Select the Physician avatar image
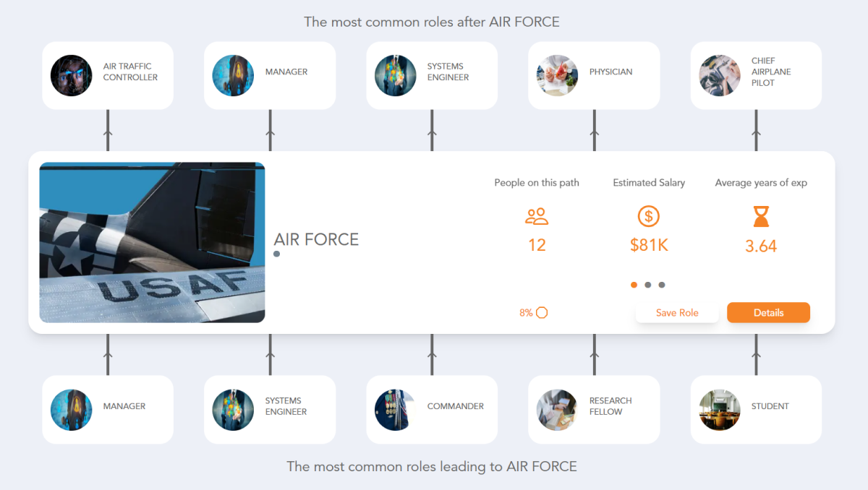Image resolution: width=868 pixels, height=490 pixels. [x=557, y=75]
